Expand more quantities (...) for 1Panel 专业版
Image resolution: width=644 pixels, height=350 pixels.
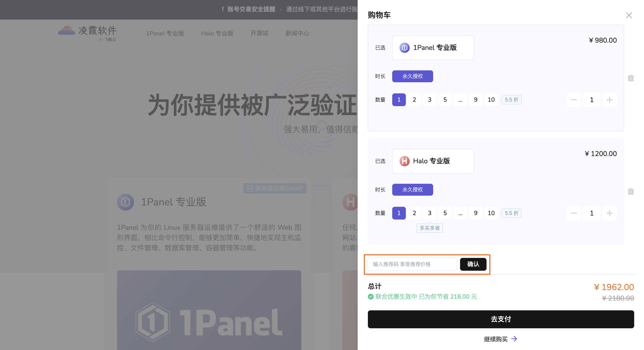click(460, 100)
